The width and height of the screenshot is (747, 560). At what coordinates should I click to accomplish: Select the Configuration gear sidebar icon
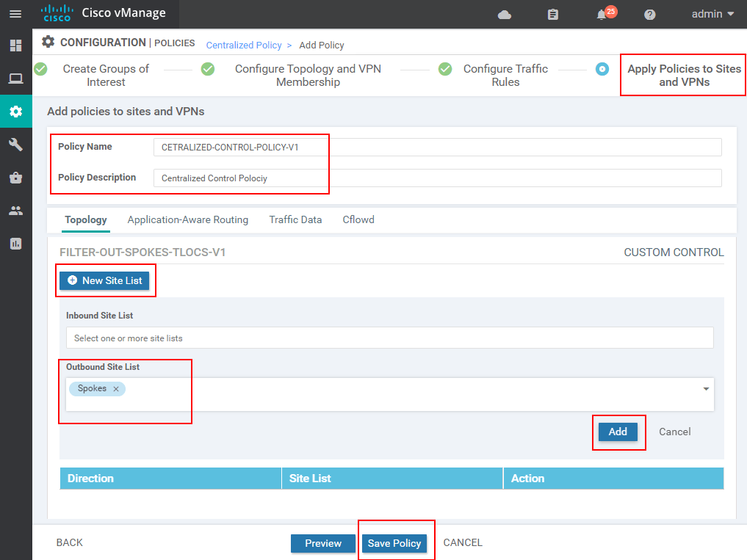coord(15,112)
